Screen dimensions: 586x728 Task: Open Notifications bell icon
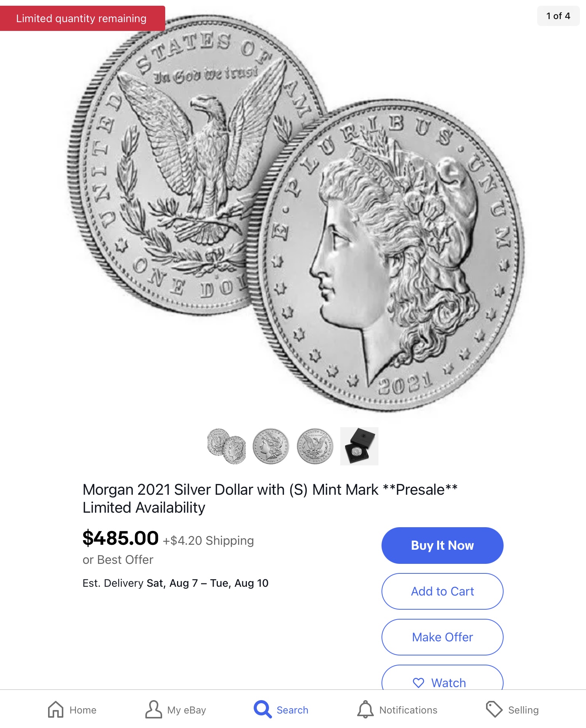365,710
